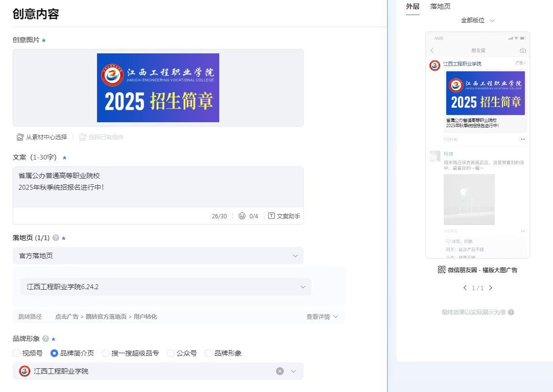This screenshot has width=553, height=392.
Task: Select the 品牌简介页 radio option
Action: tap(54, 353)
